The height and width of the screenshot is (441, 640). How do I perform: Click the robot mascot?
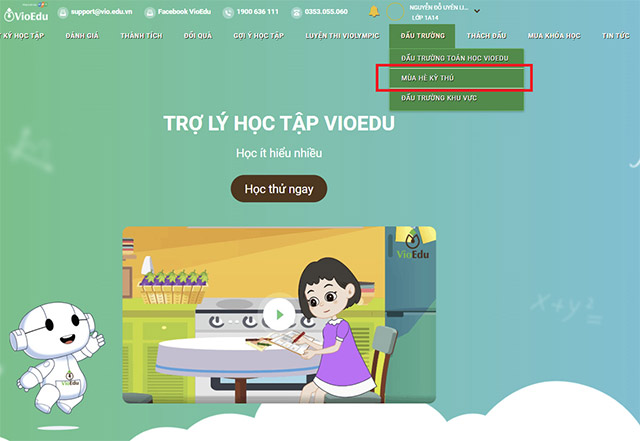tap(56, 358)
